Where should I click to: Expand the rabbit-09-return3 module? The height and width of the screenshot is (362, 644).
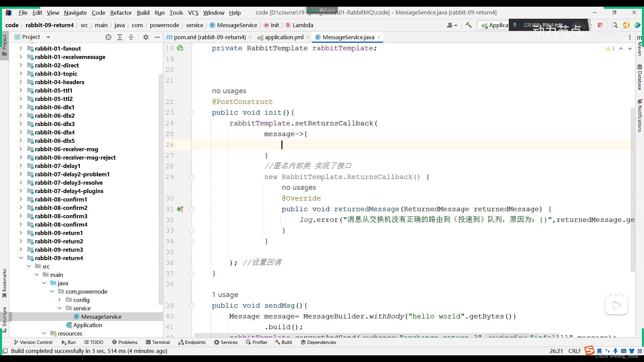(21, 250)
